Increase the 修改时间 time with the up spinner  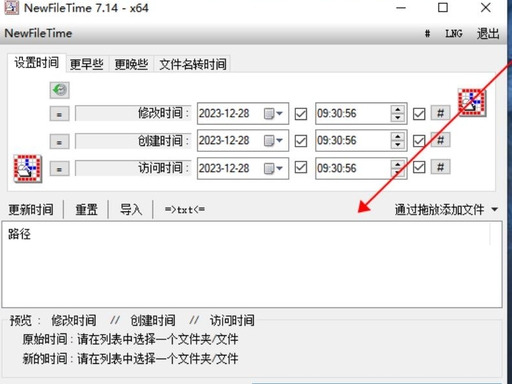(398, 110)
